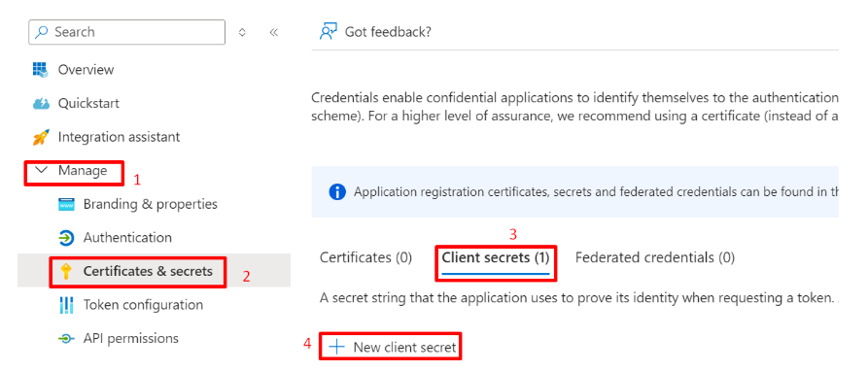Select the Client secrets (1) tab
Screen dimensions: 868x371
(495, 257)
